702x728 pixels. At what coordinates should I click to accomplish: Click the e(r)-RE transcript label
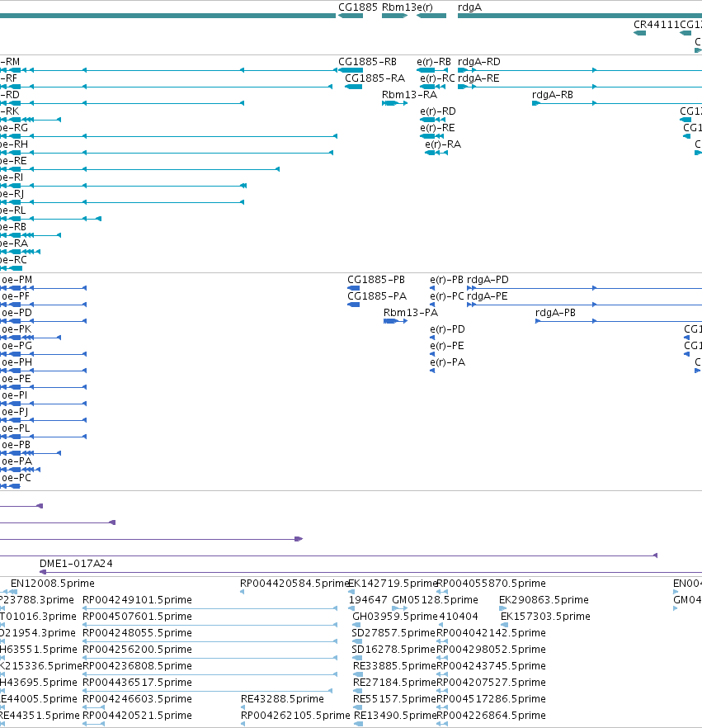pyautogui.click(x=437, y=128)
